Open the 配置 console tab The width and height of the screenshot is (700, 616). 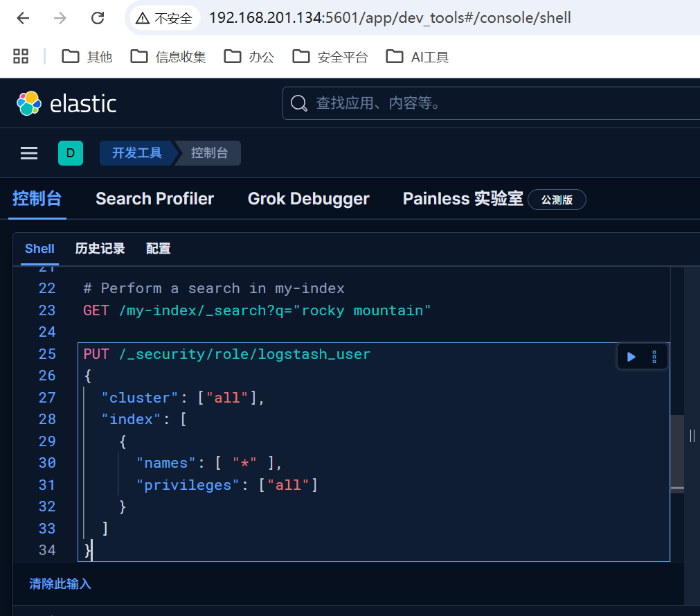158,249
